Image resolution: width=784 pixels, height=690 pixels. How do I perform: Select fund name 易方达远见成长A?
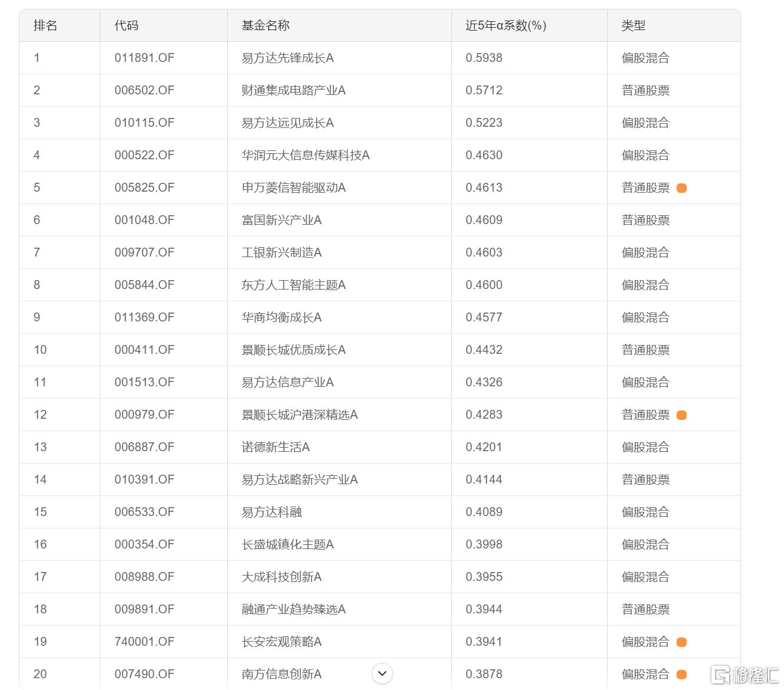coord(288,123)
